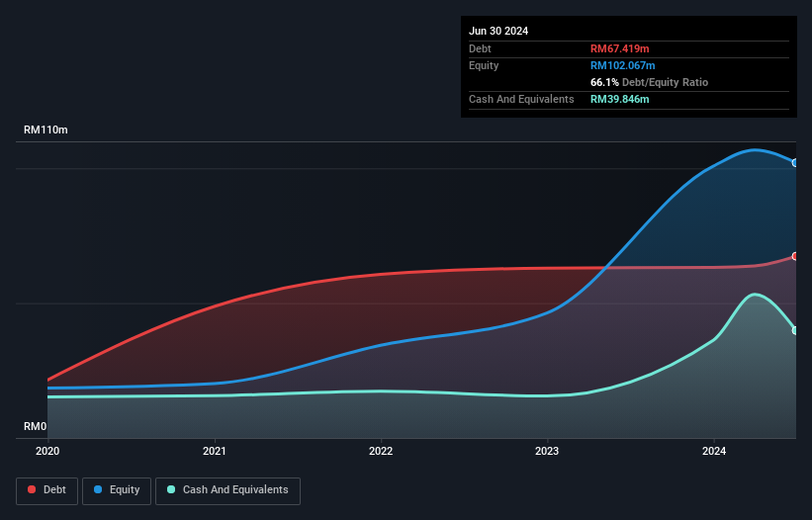The image size is (812, 520).
Task: Click the Debt data point marker at Jun 2024
Action: point(795,256)
